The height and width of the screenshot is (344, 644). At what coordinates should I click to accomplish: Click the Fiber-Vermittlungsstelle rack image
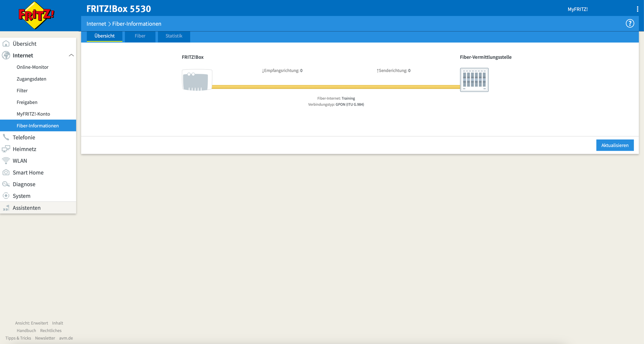pyautogui.click(x=474, y=80)
